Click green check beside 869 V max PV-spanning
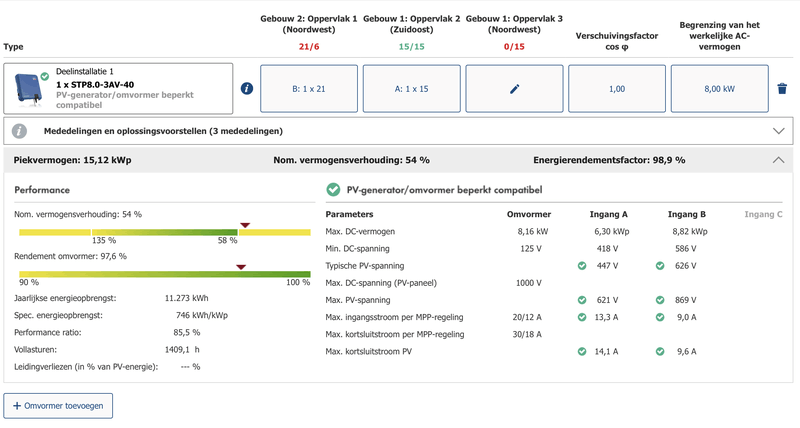The image size is (800, 428). [660, 300]
